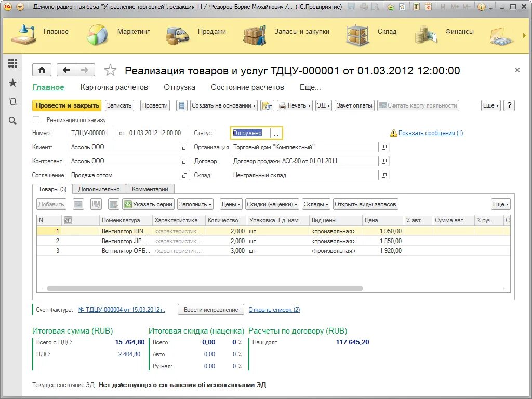Viewport: 532px width, 399px height.
Task: Select row with Вентилятор JIP
Action: [273, 241]
